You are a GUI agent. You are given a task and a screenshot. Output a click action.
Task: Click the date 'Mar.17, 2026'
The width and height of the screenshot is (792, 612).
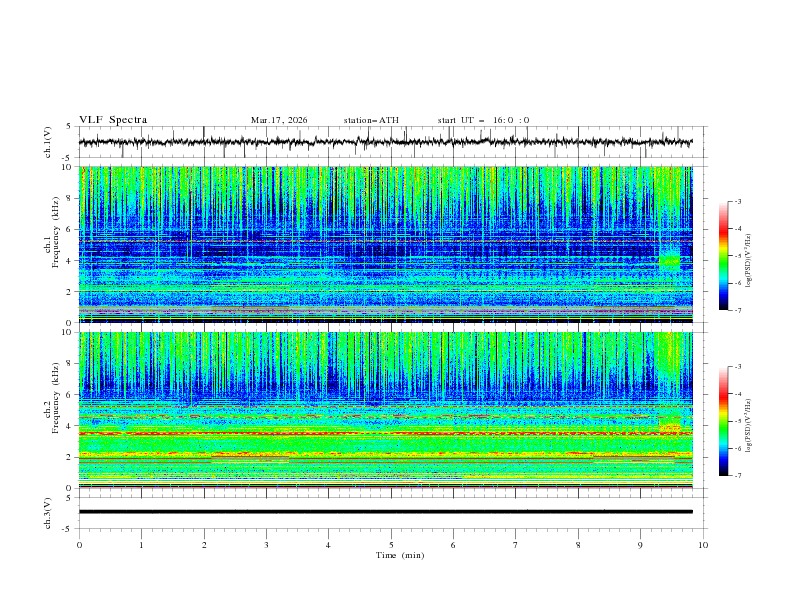click(x=279, y=120)
